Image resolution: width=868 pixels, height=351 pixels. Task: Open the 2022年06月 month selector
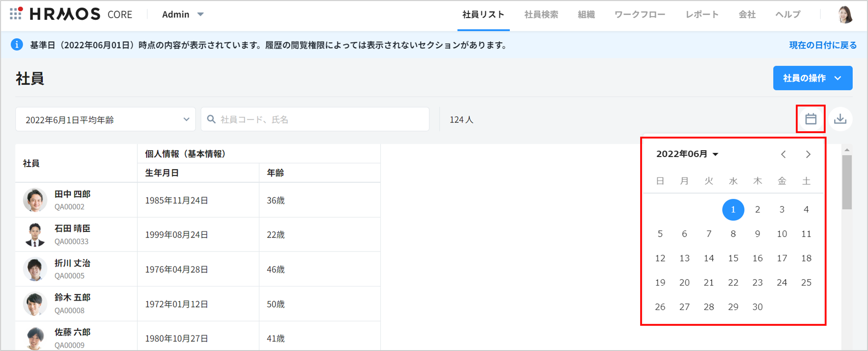687,154
